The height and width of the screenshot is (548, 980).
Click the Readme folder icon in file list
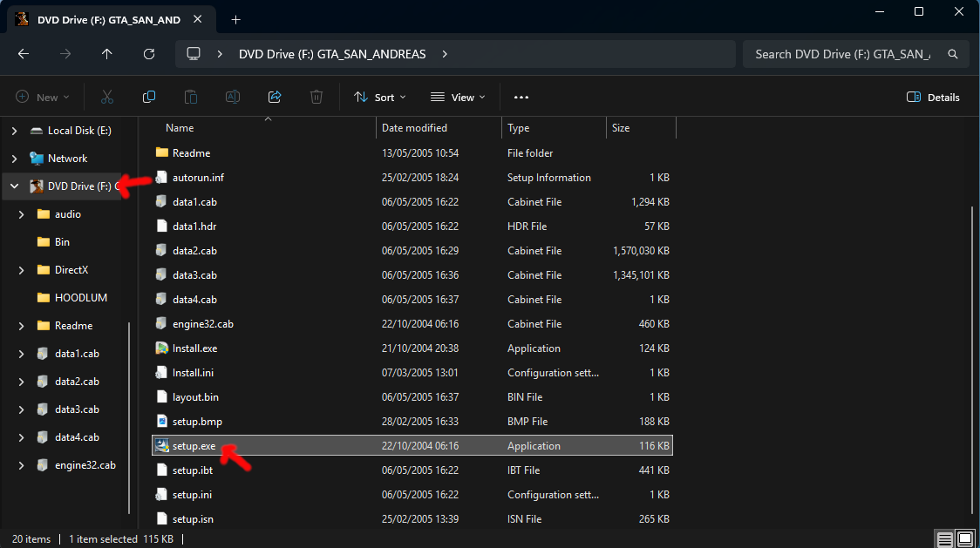coord(162,152)
